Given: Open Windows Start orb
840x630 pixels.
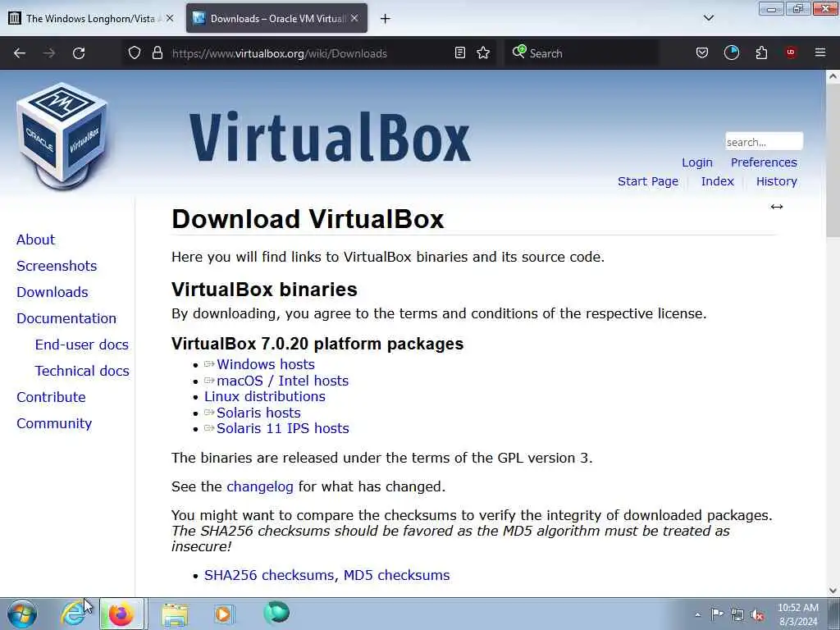Looking at the screenshot, I should (x=22, y=614).
